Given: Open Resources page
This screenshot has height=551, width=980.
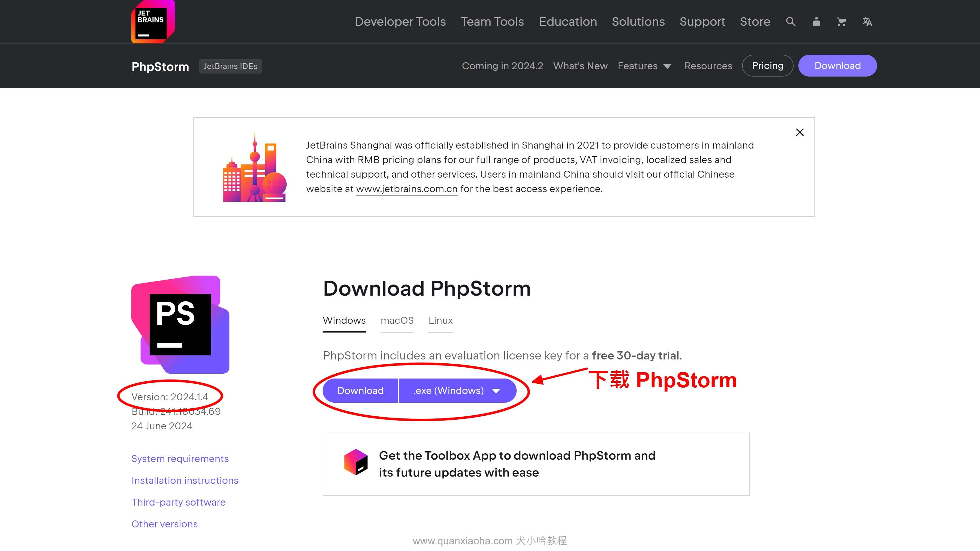Looking at the screenshot, I should click(708, 66).
